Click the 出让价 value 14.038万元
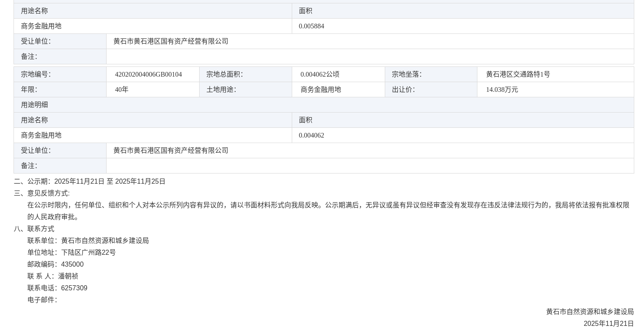644x328 pixels. 502,90
